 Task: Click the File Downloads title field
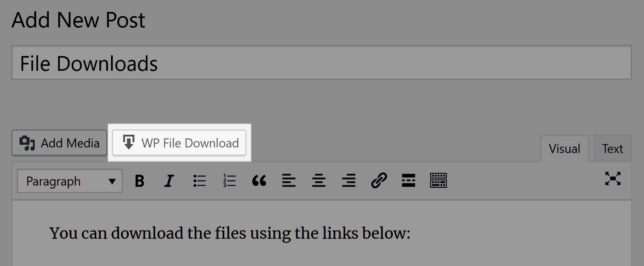pyautogui.click(x=321, y=63)
